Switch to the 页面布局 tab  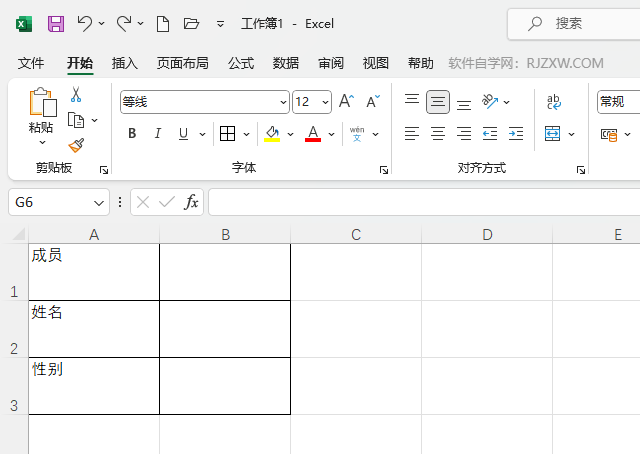182,63
